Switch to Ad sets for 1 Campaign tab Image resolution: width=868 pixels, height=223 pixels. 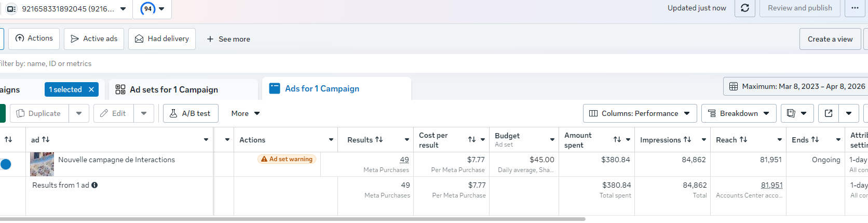point(173,89)
